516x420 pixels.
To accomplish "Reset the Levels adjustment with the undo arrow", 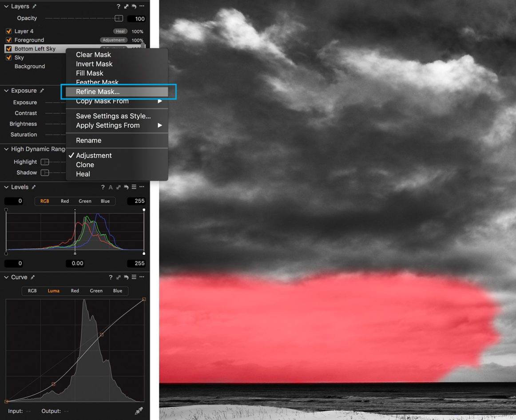I will click(x=126, y=187).
